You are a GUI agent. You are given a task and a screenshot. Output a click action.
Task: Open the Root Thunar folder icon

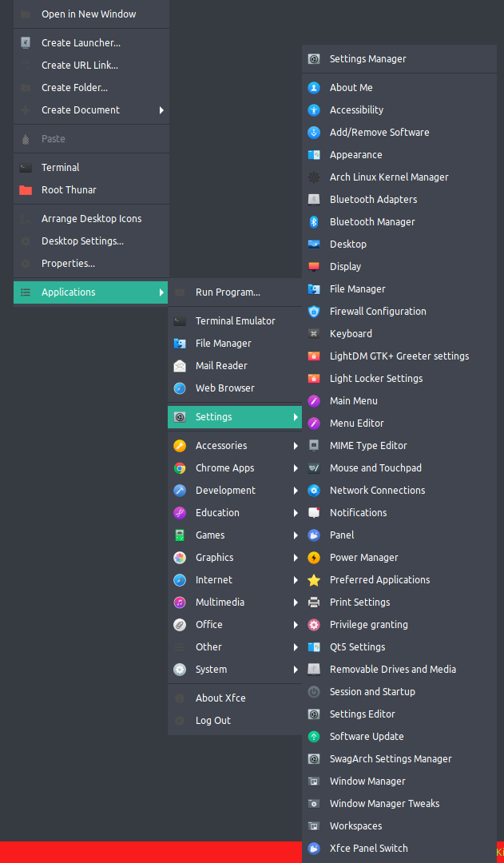[x=24, y=189]
